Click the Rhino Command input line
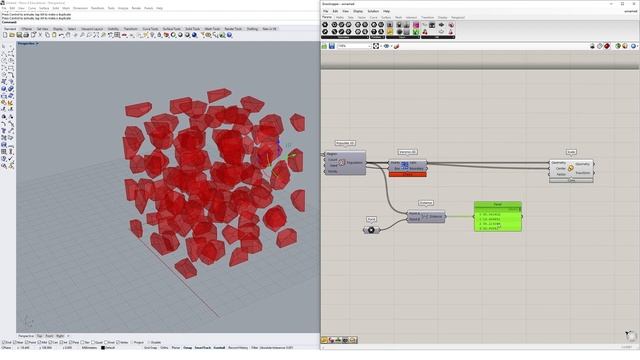 coord(159,22)
